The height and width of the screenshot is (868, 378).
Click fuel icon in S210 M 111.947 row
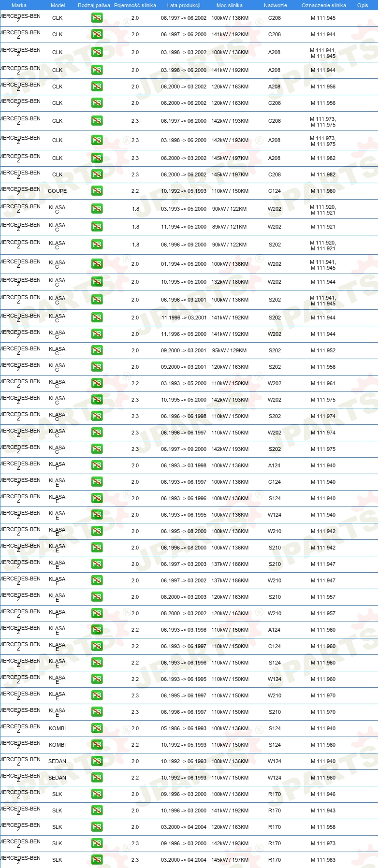tap(97, 564)
